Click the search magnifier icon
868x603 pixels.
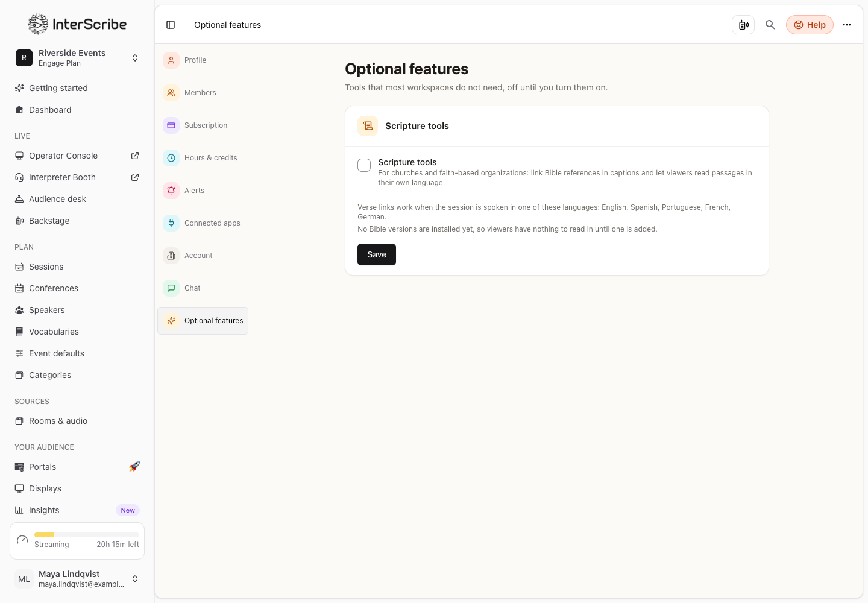[770, 25]
